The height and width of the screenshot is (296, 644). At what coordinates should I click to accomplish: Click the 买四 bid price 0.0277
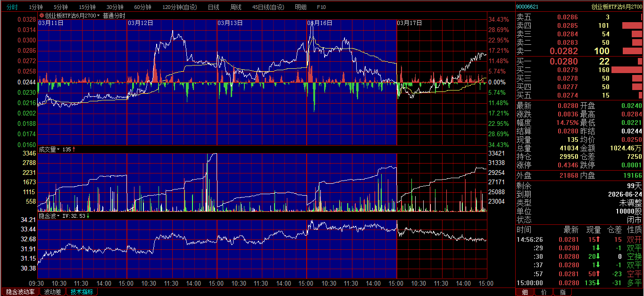[x=568, y=87]
